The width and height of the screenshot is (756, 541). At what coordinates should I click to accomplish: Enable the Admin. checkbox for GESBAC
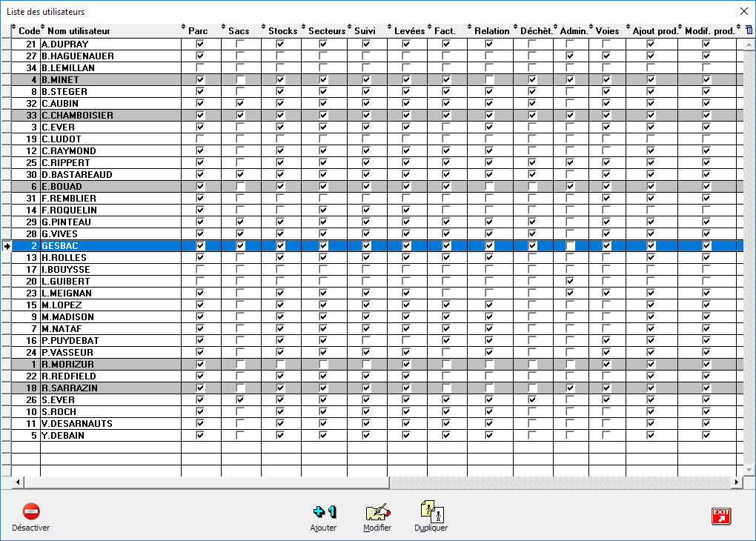point(571,246)
